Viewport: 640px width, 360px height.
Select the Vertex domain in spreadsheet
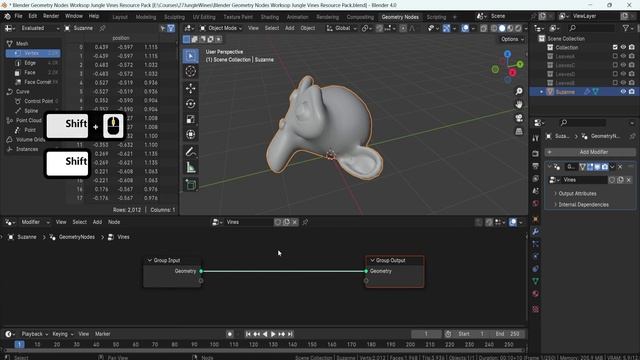33,53
